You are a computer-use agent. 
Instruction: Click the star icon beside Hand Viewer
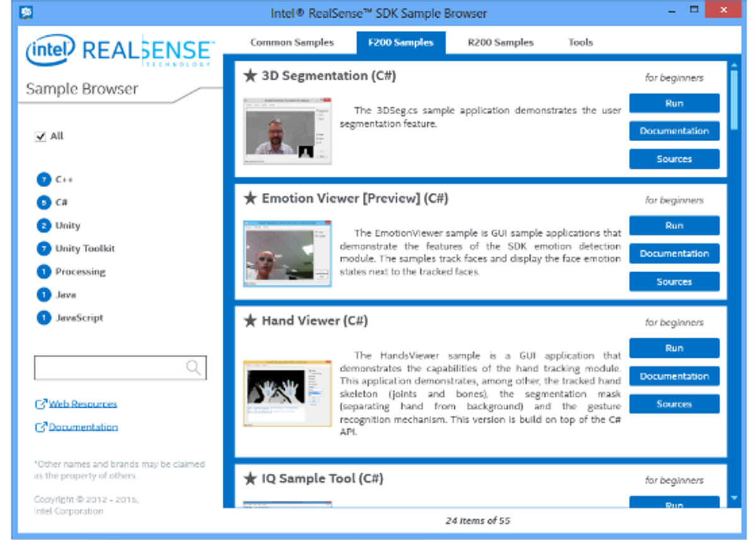248,320
